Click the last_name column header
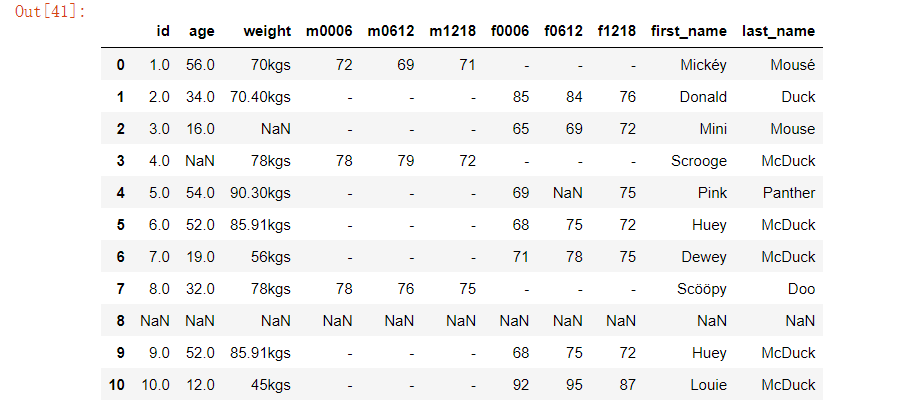Screen dimensions: 908x417 point(778,31)
